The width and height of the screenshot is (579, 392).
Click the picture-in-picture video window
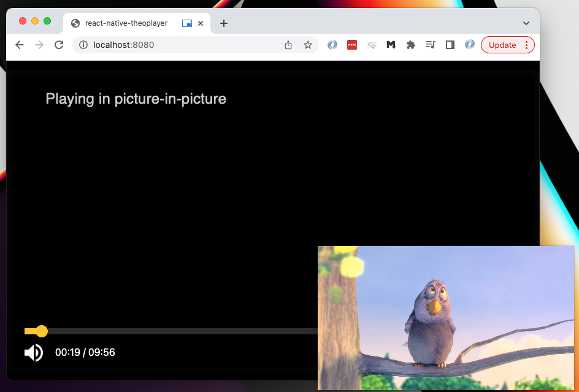446,318
